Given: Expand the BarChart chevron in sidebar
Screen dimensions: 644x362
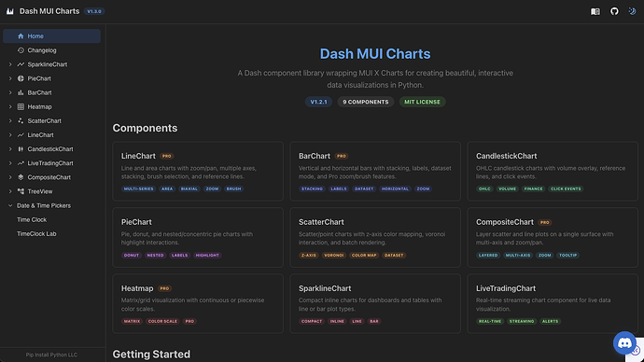Looking at the screenshot, I should click(x=10, y=92).
